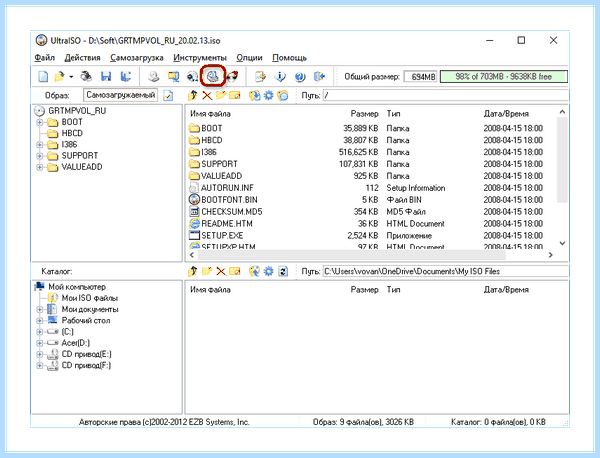Expand the BOOT folder tree node
The width and height of the screenshot is (600, 458).
tap(39, 122)
